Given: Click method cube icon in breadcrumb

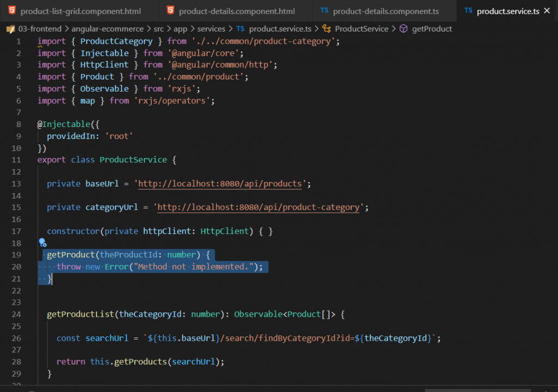Looking at the screenshot, I should point(403,29).
